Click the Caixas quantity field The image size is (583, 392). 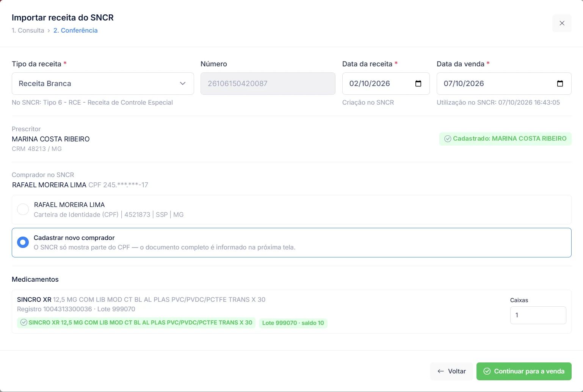(x=538, y=315)
